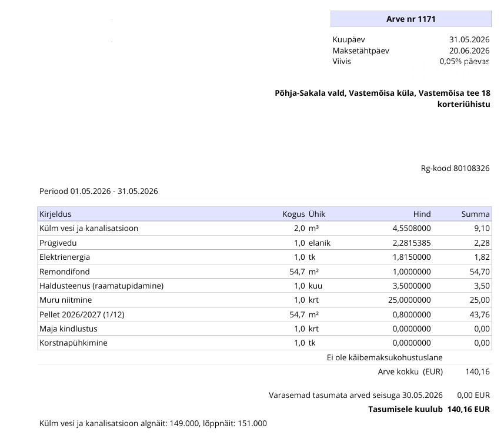Select the Külm vesi ja kanalisatsioon row
504x442 pixels.
click(x=265, y=229)
